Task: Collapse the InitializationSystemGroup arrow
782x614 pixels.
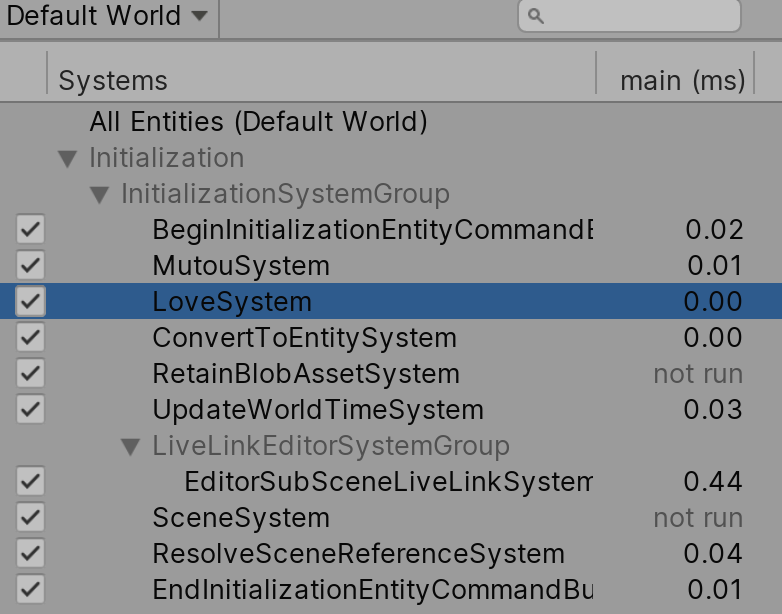Action: coord(100,195)
